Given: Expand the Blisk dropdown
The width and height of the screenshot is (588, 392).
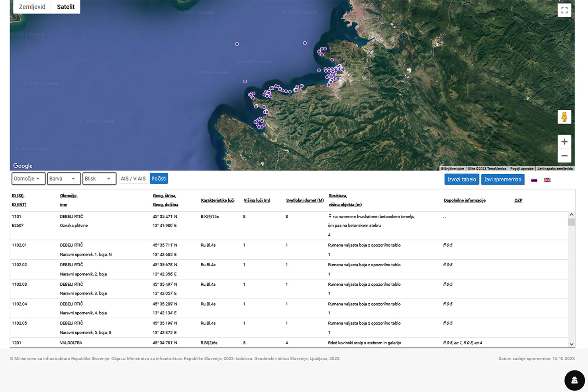Looking at the screenshot, I should pos(99,179).
